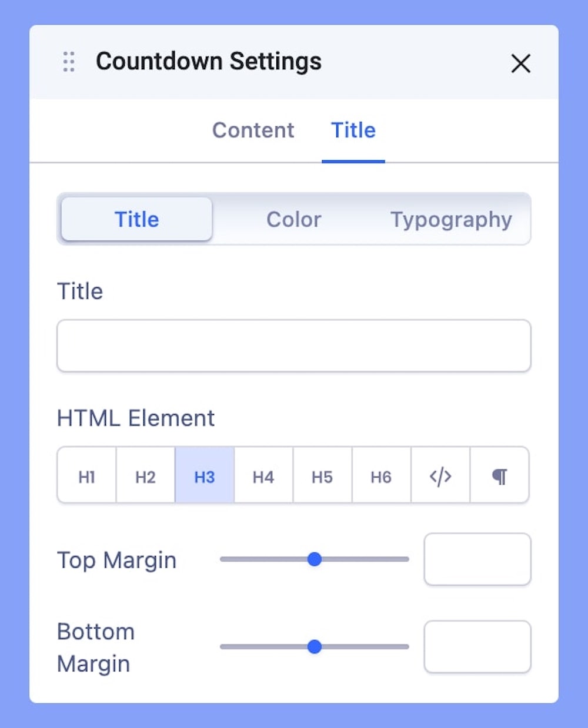
Task: Click the Bottom Margin value box
Action: [x=477, y=647]
